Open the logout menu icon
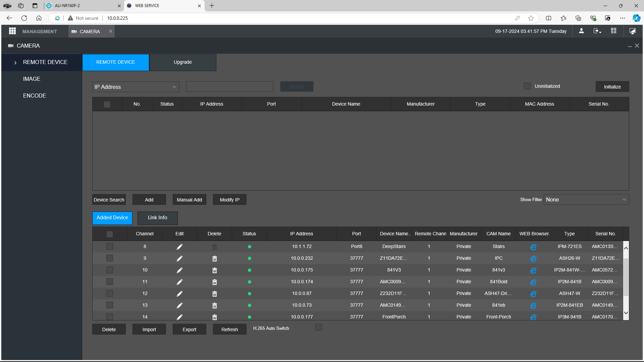The width and height of the screenshot is (644, 362). (x=597, y=31)
